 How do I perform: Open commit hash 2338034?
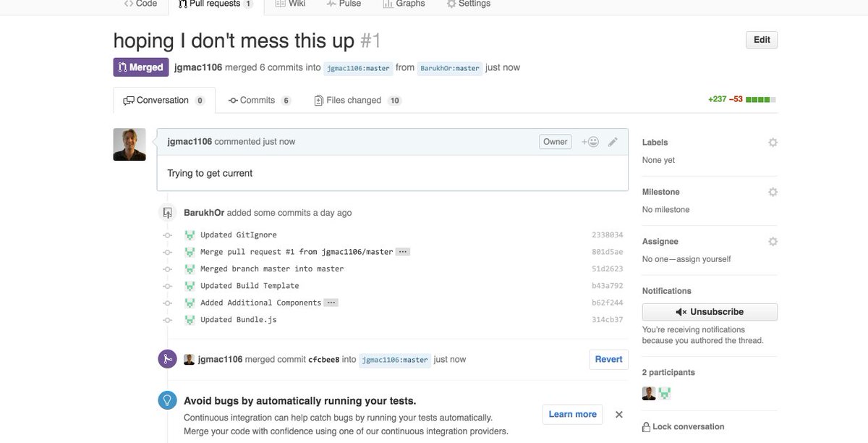[x=607, y=235]
